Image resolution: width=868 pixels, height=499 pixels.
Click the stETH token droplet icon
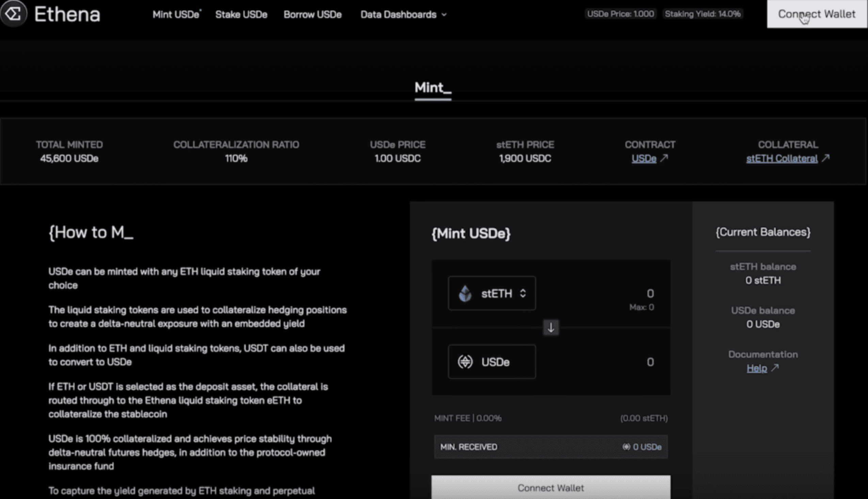point(465,293)
